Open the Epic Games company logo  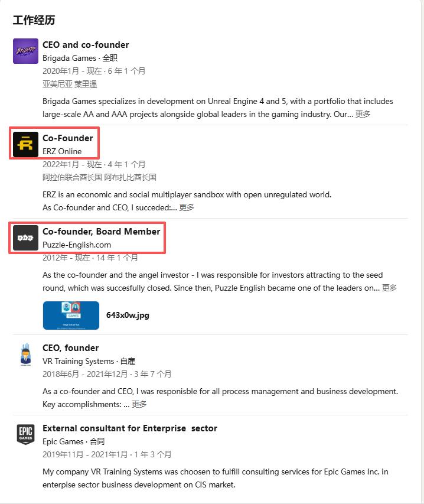pos(26,434)
